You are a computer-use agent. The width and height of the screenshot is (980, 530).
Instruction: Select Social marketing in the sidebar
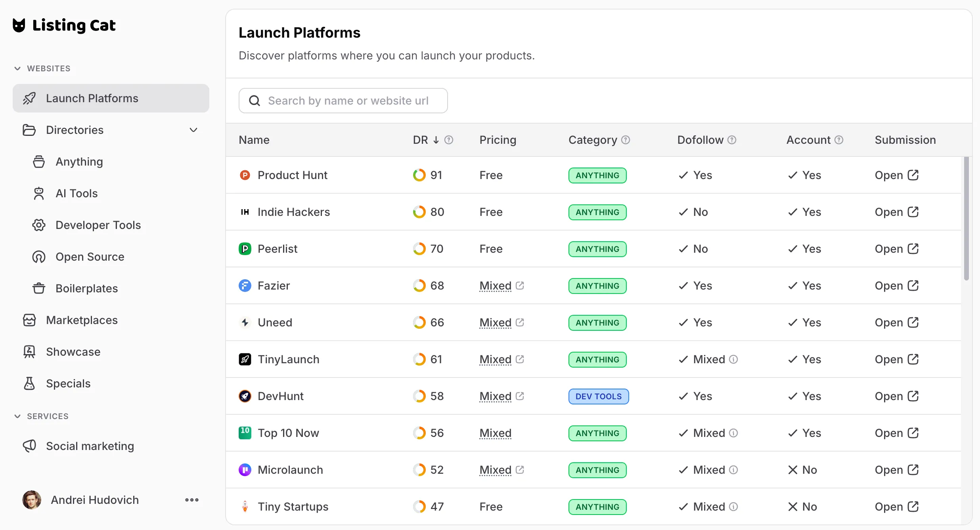90,446
